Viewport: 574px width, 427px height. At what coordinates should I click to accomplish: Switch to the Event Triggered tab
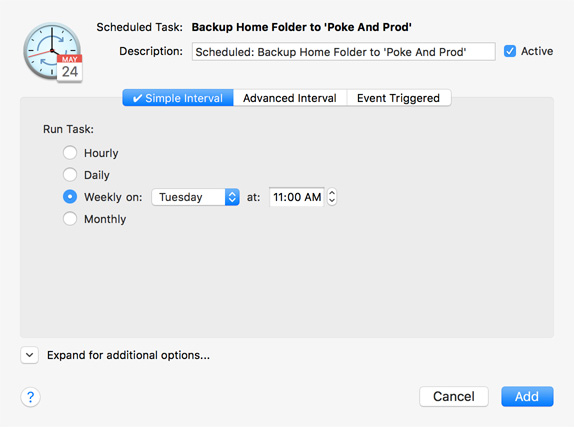click(x=399, y=98)
